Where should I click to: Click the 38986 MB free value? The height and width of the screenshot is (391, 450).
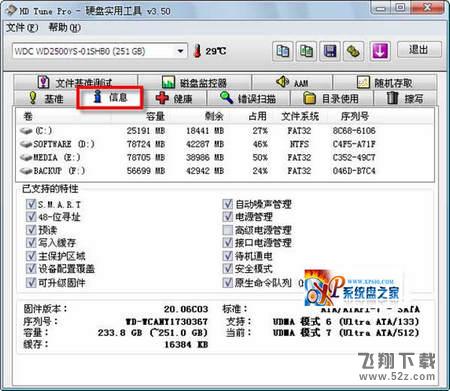[x=205, y=158]
